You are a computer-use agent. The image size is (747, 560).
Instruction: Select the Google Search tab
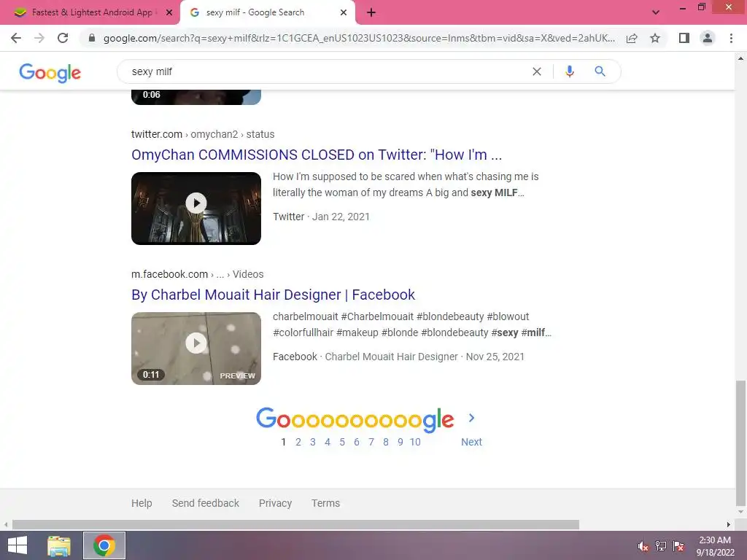255,12
